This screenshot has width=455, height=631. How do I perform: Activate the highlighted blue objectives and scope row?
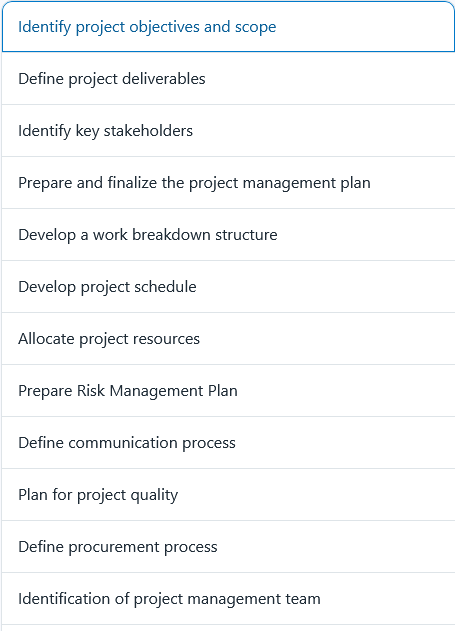pos(228,27)
